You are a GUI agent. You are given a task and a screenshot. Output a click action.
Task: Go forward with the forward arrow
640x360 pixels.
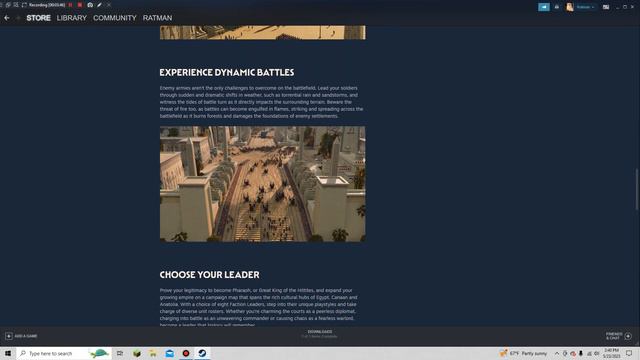[x=18, y=18]
